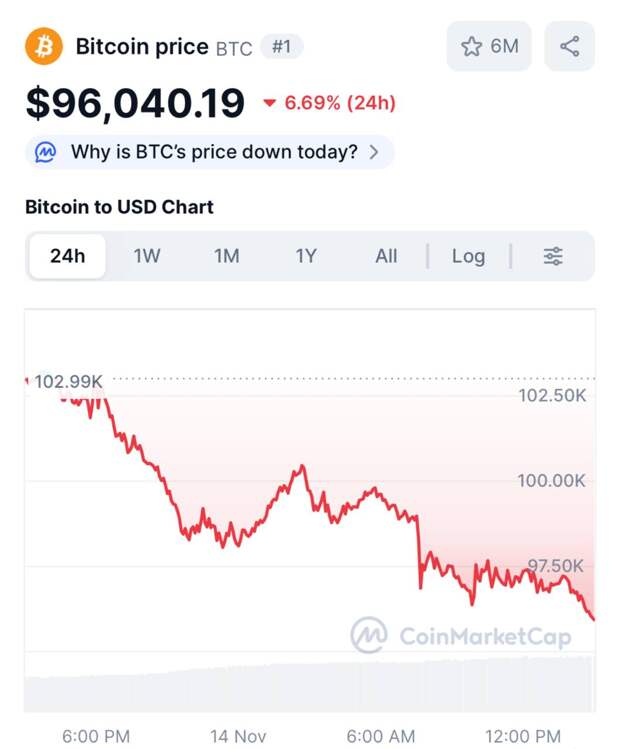Image resolution: width=620 pixels, height=749 pixels.
Task: Expand 'Why is BTC's price down today?' chevron
Action: (374, 152)
